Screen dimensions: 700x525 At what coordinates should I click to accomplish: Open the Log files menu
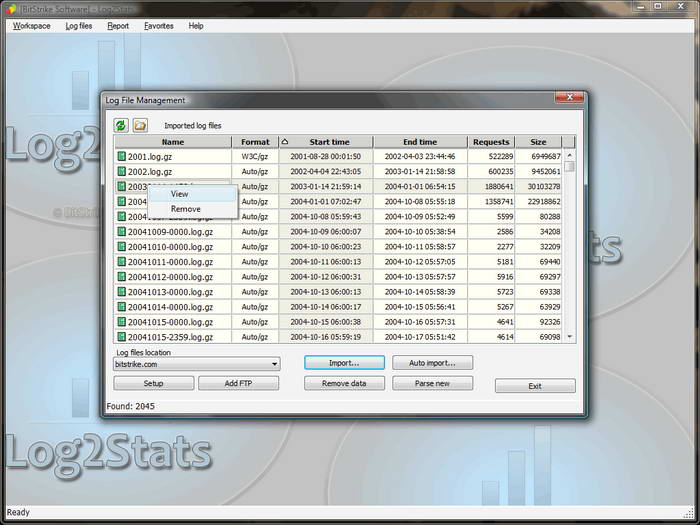pos(79,26)
